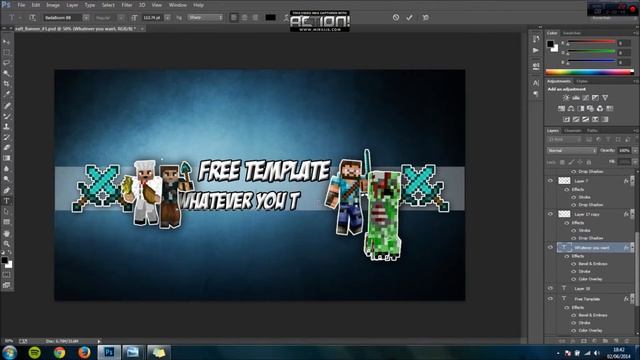Open the Image menu
The image size is (640, 360).
click(x=53, y=5)
